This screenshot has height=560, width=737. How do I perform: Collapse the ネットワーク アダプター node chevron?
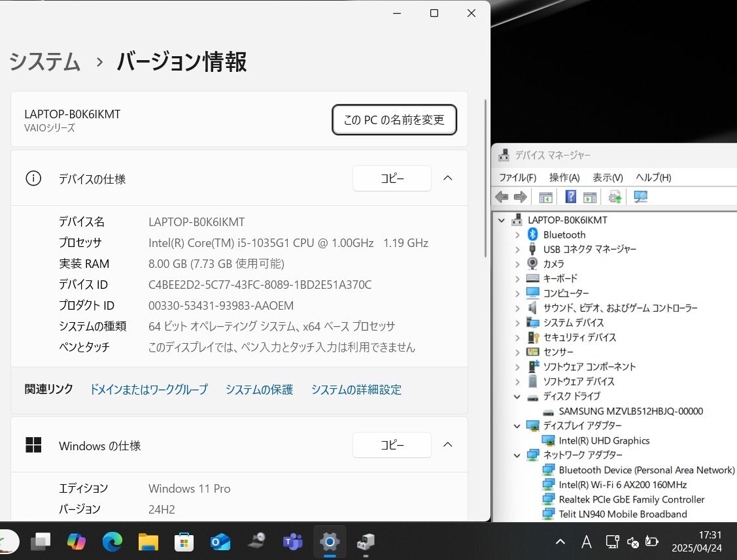pyautogui.click(x=517, y=455)
